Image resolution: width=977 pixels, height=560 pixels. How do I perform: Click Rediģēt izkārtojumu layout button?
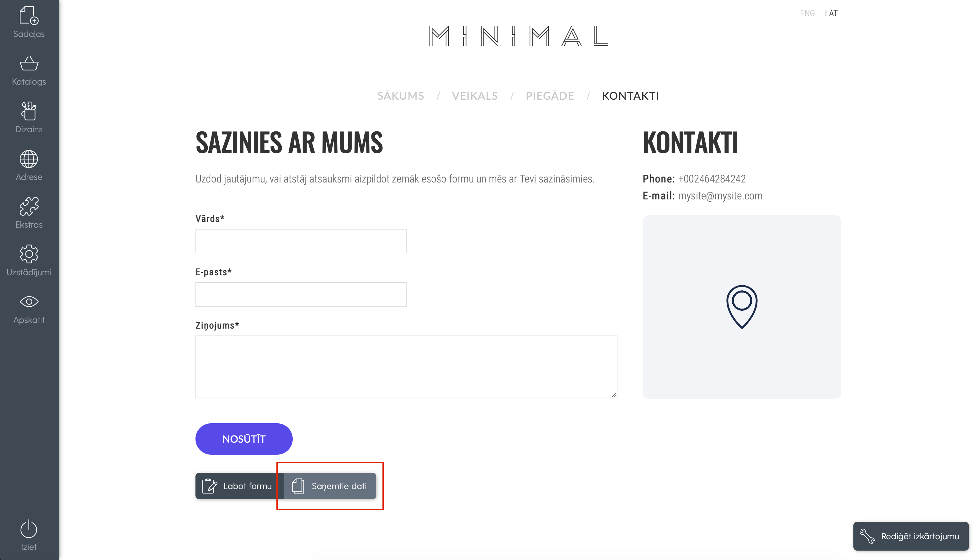pyautogui.click(x=910, y=536)
